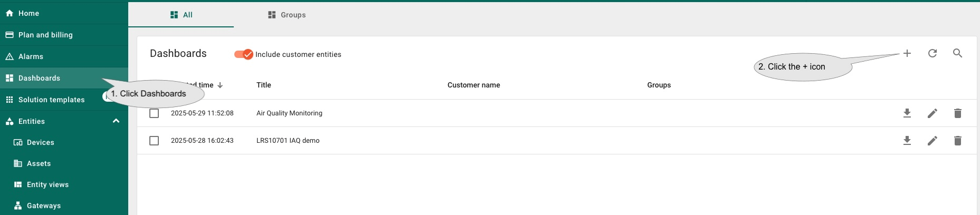Open Plan and billing page
This screenshot has width=980, height=215.
(x=45, y=35)
